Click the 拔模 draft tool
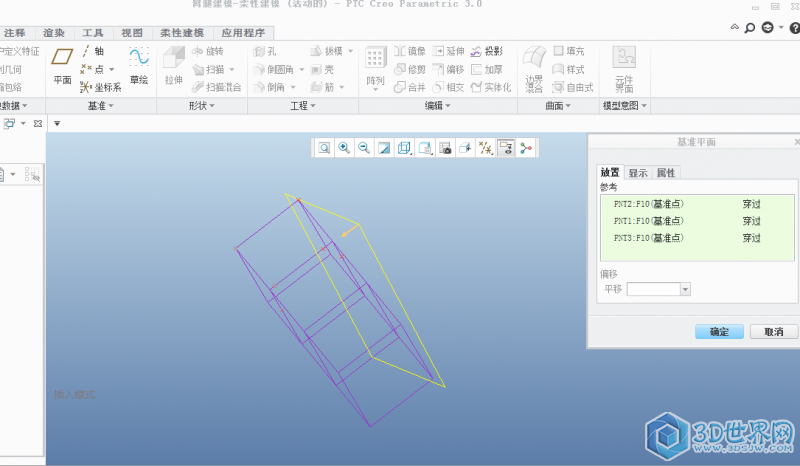This screenshot has width=800, height=466. (x=327, y=51)
